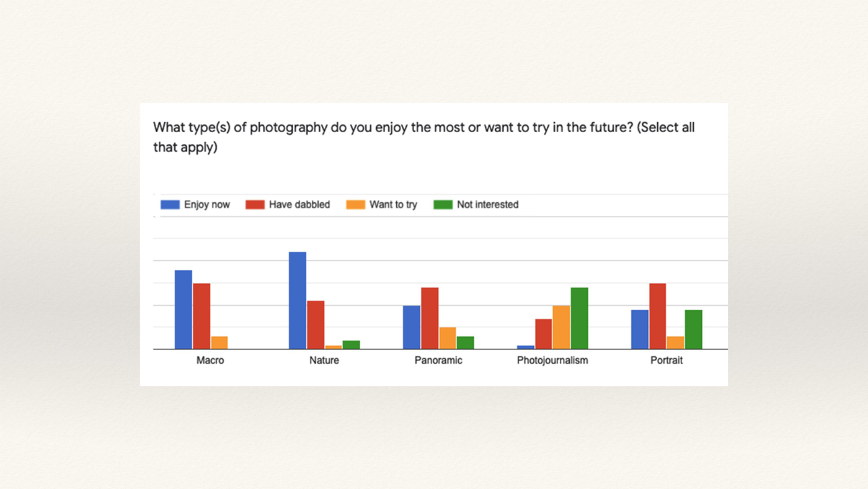Select the Not interested legend label
This screenshot has height=489, width=868.
click(x=487, y=205)
